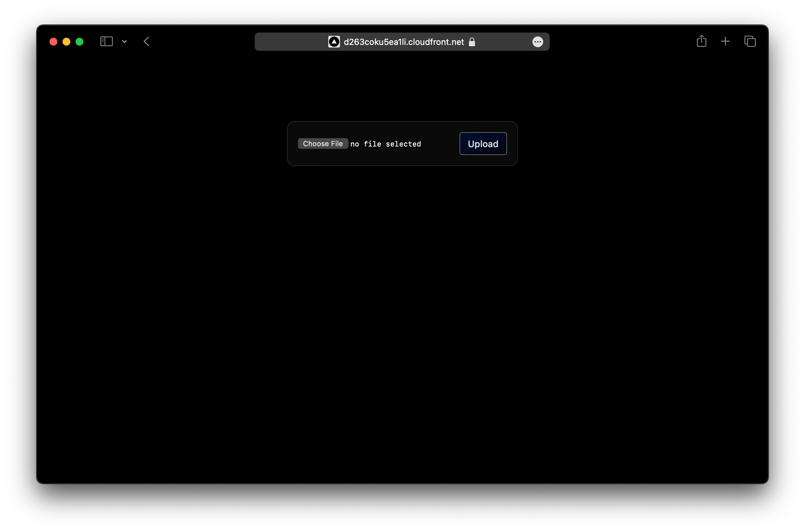Click the address bar URL field
This screenshot has height=532, width=805.
point(402,42)
